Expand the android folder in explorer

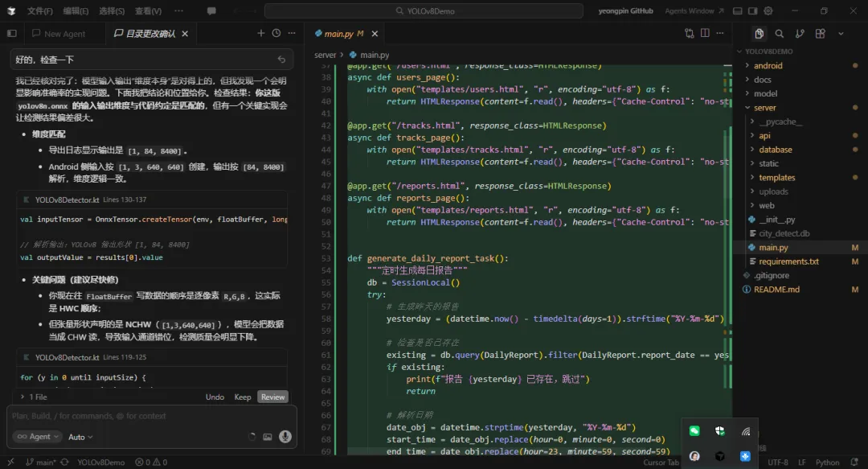point(768,66)
